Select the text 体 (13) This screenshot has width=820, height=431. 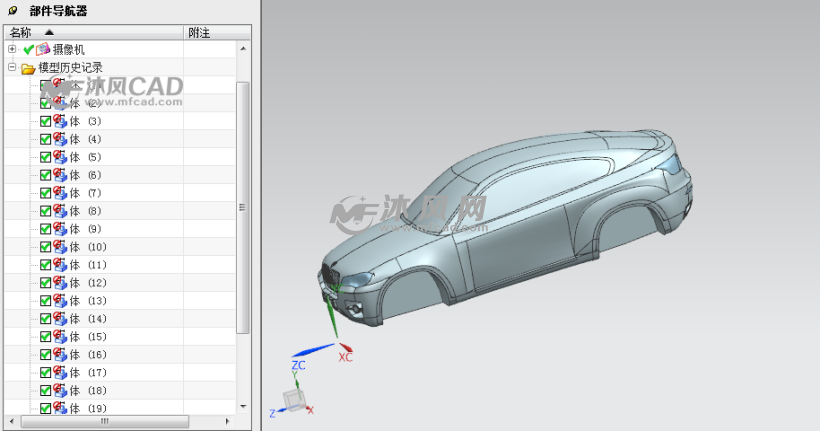(x=88, y=301)
